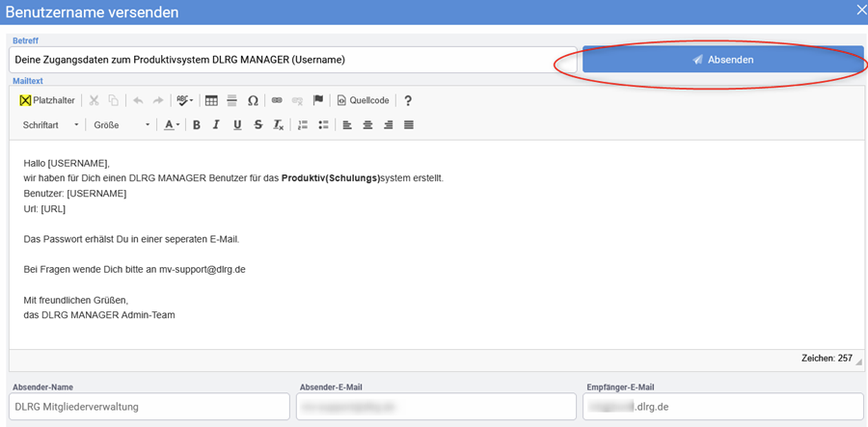The width and height of the screenshot is (868, 427).
Task: Center align the mail text
Action: point(367,125)
